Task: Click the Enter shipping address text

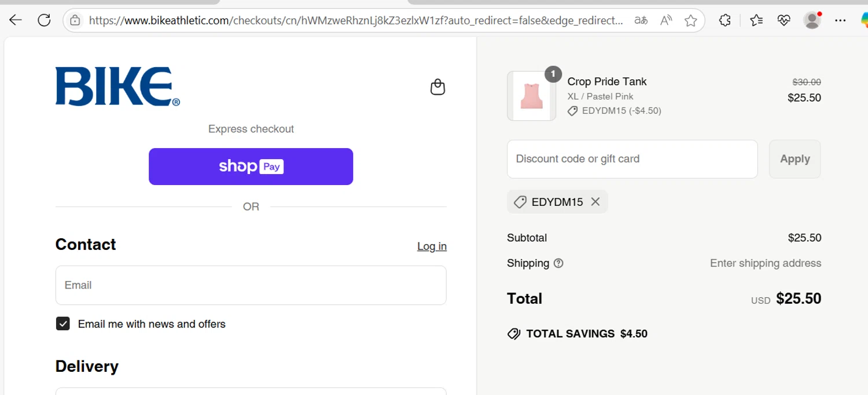Action: click(x=766, y=263)
